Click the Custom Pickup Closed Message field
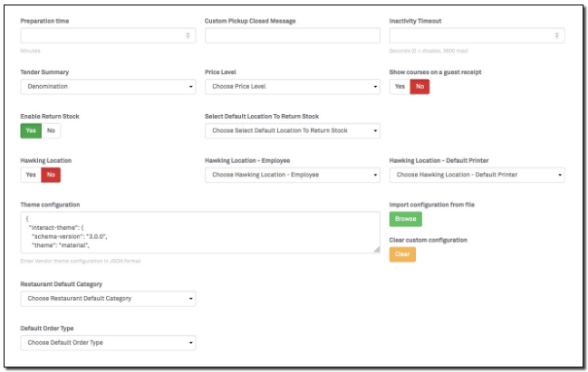Image resolution: width=588 pixels, height=372 pixels. click(x=292, y=36)
